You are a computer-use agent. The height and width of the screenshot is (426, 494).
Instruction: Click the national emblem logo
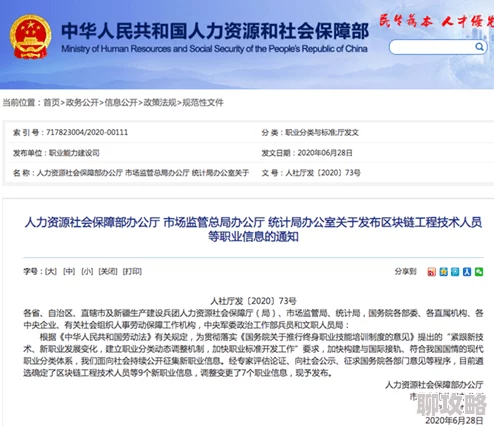[30, 37]
